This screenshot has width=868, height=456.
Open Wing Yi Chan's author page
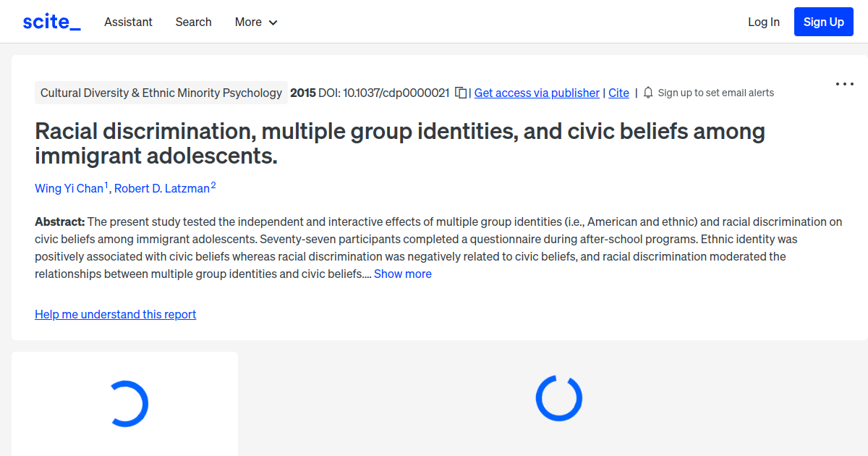[x=68, y=188]
